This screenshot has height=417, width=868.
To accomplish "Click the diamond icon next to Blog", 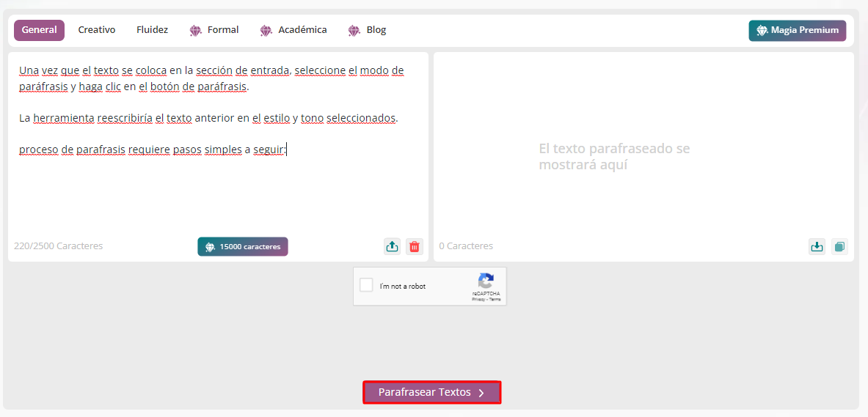I will pos(354,31).
